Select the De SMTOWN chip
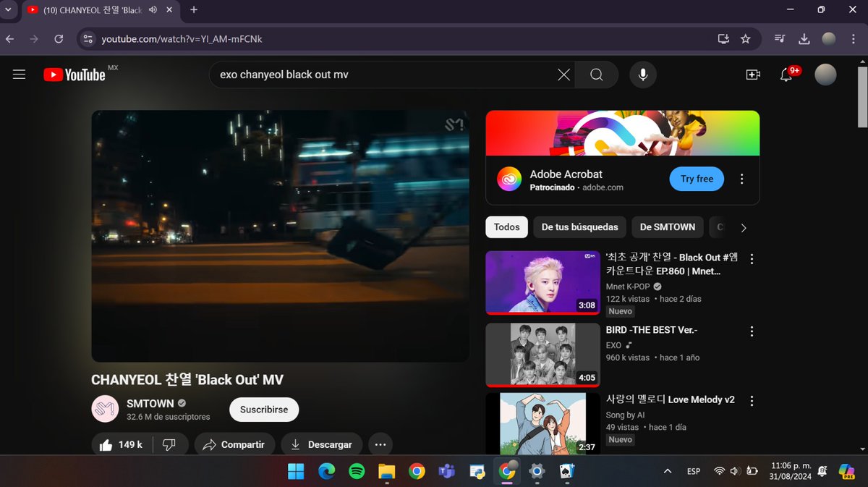 point(668,227)
